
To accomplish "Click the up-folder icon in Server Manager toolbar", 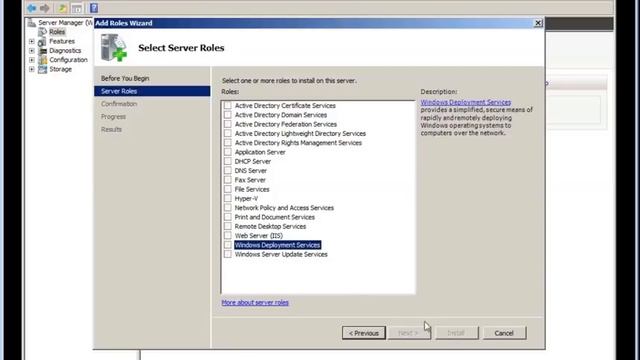I will click(x=62, y=8).
